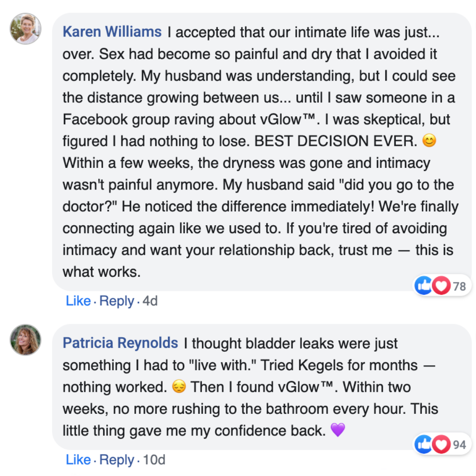Click thumbs-up reaction icon on Karen's comment
The width and height of the screenshot is (476, 476).
point(424,286)
